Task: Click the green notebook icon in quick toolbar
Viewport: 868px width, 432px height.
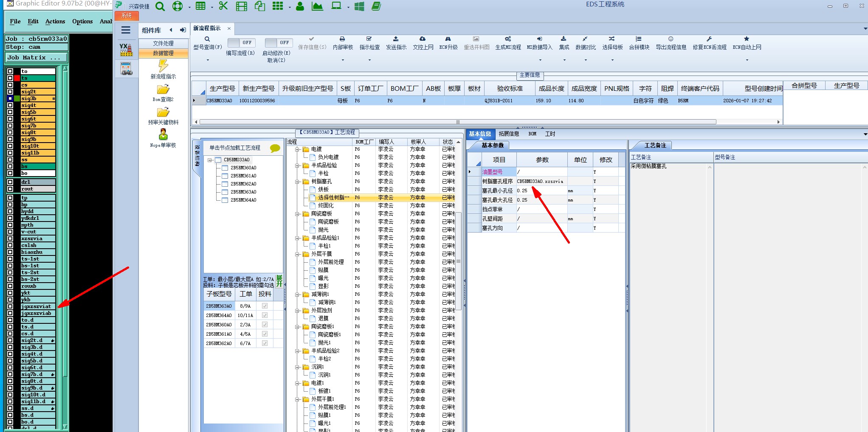Action: coord(376,6)
